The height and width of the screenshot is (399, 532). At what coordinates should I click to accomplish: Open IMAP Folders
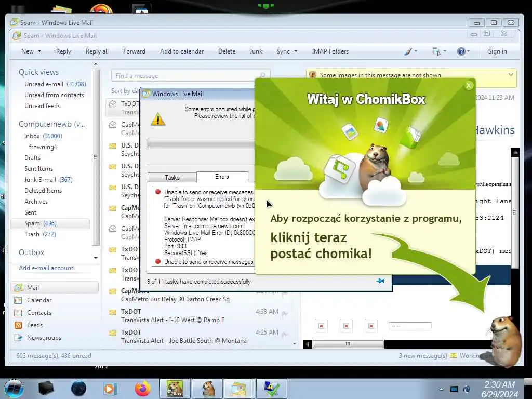(330, 51)
